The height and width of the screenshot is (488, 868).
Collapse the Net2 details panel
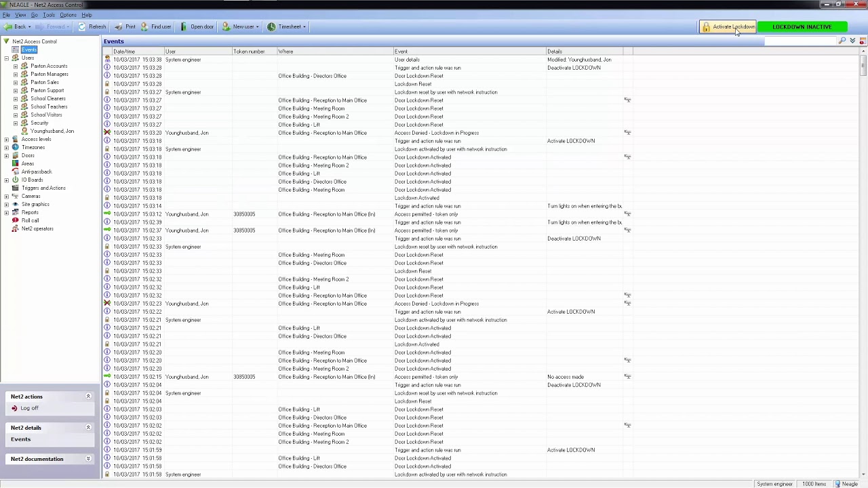point(87,428)
